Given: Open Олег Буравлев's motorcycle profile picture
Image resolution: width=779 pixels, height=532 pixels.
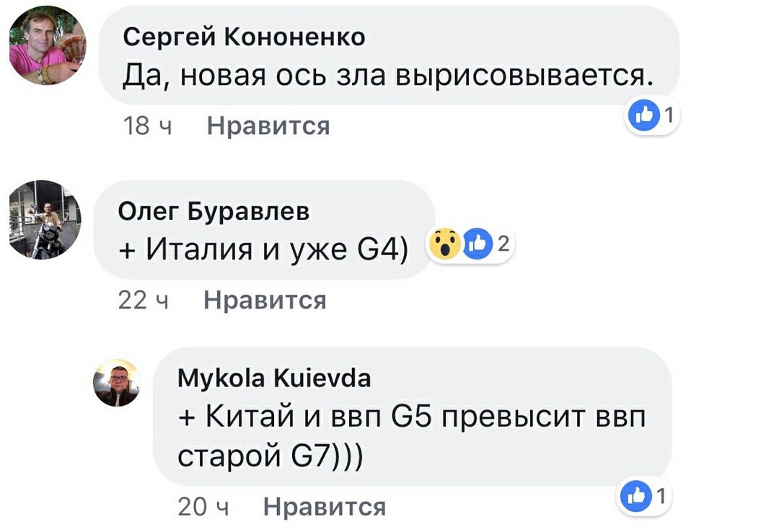Looking at the screenshot, I should [45, 219].
